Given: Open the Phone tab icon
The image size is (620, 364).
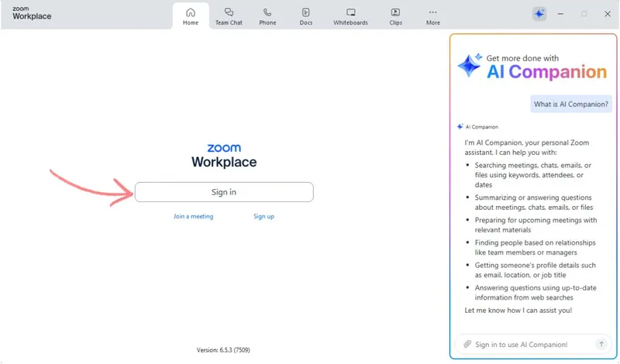Looking at the screenshot, I should click(x=267, y=12).
